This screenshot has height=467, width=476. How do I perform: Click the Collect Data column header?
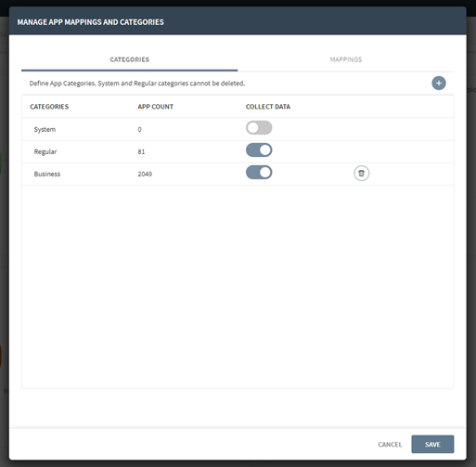click(x=268, y=107)
